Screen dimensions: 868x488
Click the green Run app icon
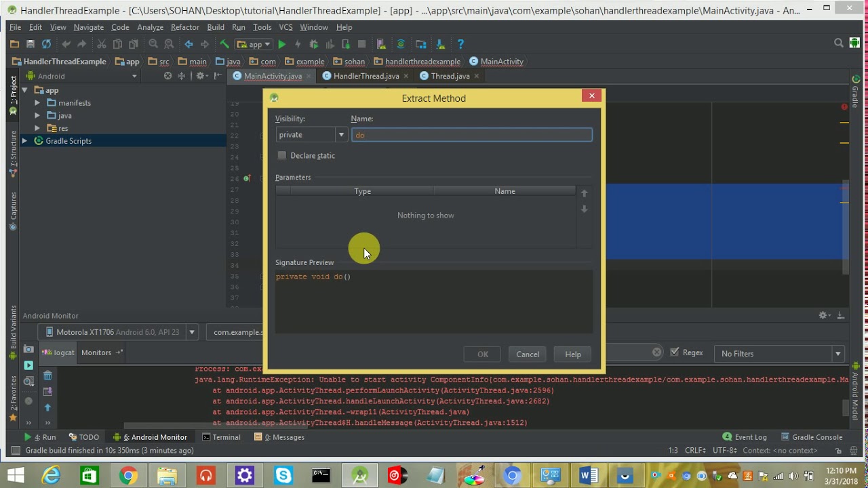pyautogui.click(x=282, y=44)
